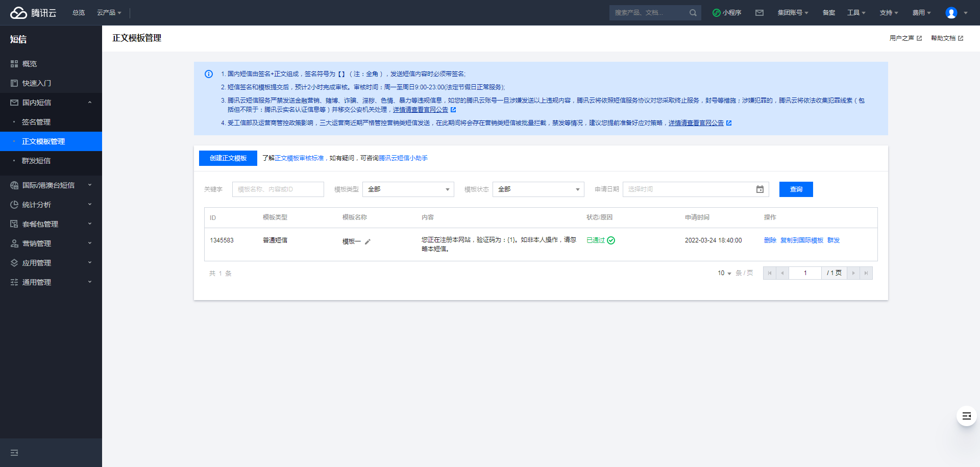This screenshot has width=980, height=467.
Task: Open the 模板状态 dropdown
Action: 538,189
